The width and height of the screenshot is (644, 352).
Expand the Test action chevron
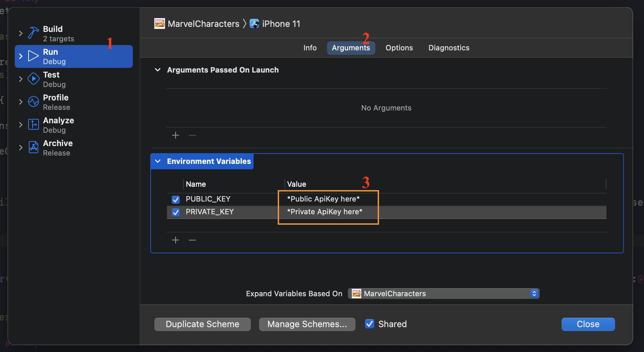pyautogui.click(x=21, y=79)
